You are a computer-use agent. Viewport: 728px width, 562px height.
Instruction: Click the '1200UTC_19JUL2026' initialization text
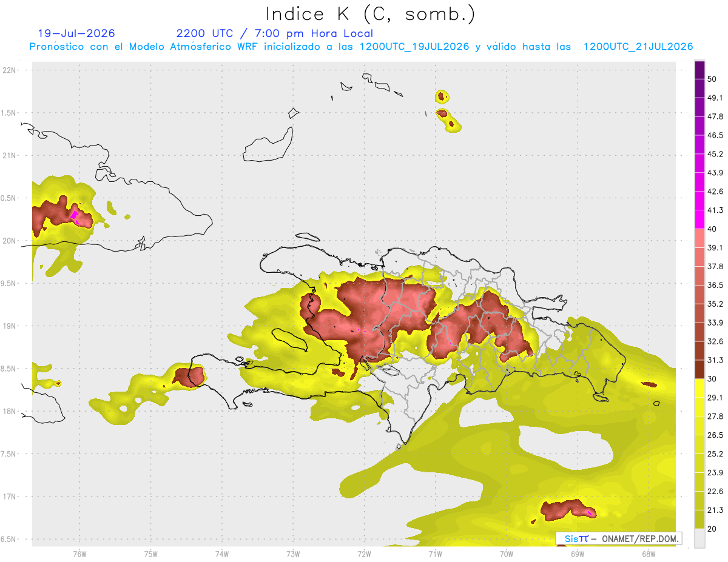[414, 47]
